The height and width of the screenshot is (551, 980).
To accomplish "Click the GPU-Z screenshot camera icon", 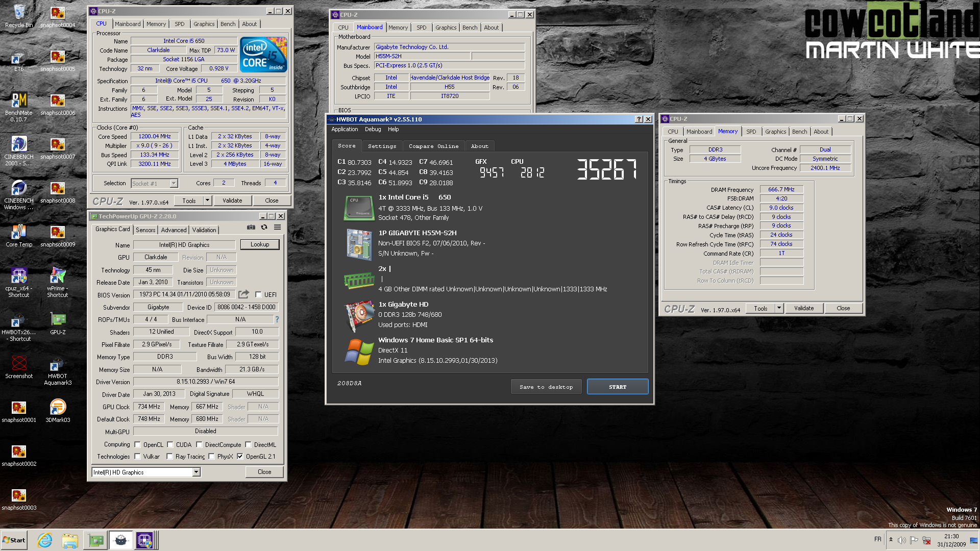I will (x=251, y=228).
